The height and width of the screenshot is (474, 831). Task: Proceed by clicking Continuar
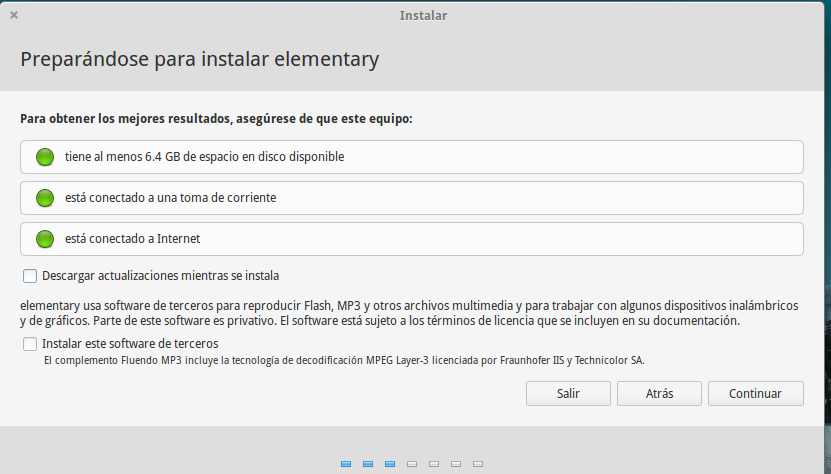point(755,393)
